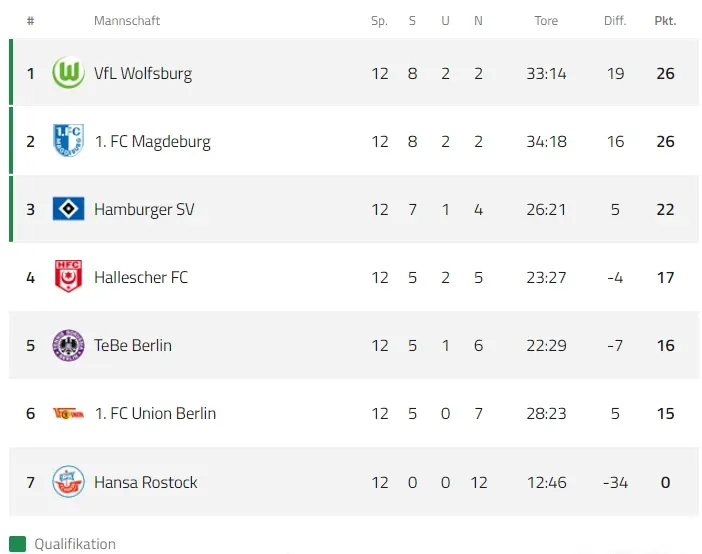Open the 1. FC Magdeburg team page
The image size is (702, 554).
(152, 141)
